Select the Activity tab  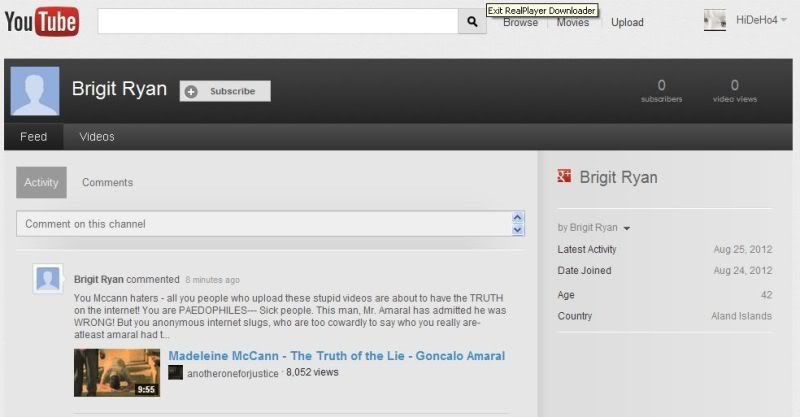click(x=41, y=182)
